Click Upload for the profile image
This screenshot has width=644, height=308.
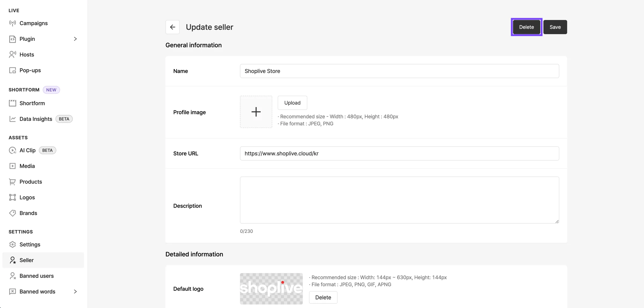tap(292, 103)
